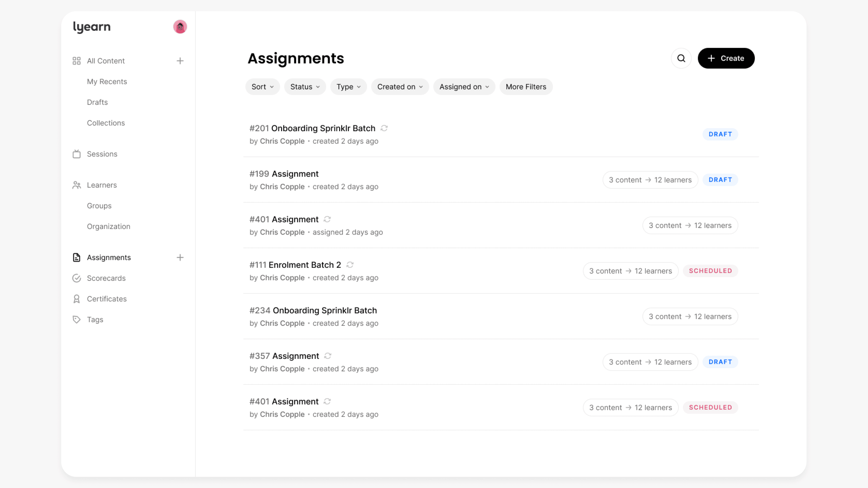Open Tags in the sidebar

pyautogui.click(x=95, y=320)
